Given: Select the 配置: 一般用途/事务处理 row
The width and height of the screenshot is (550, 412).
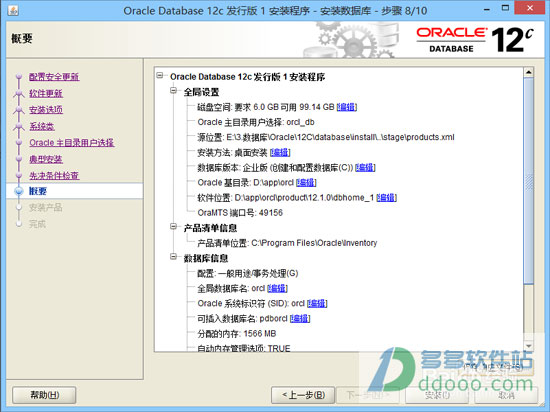Looking at the screenshot, I should click(248, 273).
